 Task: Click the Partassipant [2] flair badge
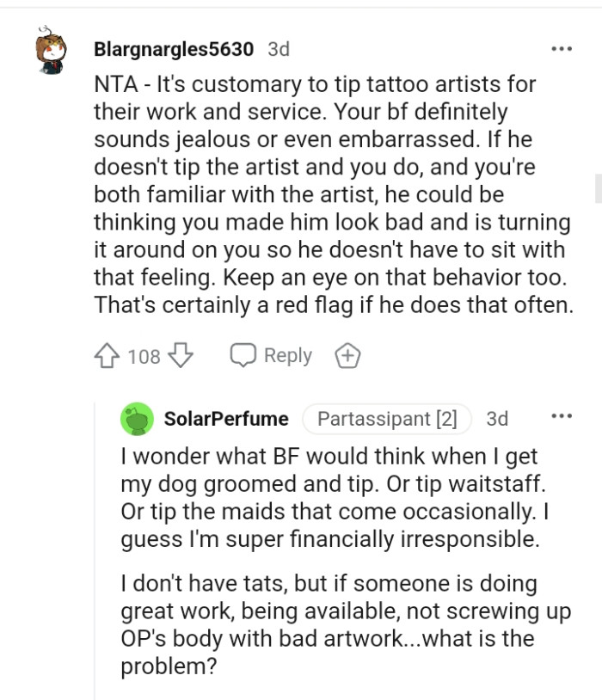[x=387, y=419]
